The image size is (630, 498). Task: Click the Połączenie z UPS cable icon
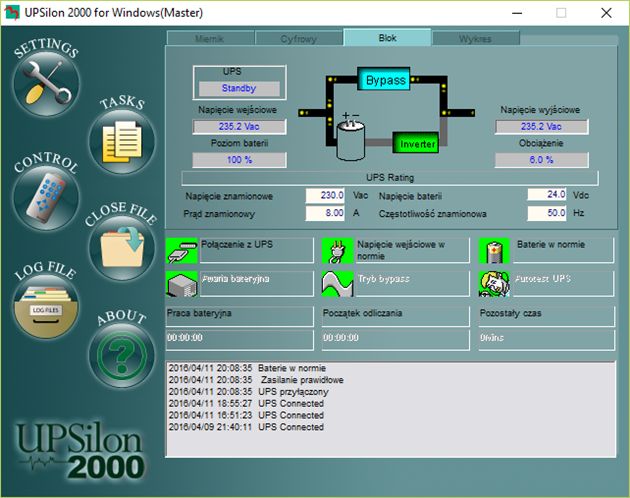coord(182,251)
